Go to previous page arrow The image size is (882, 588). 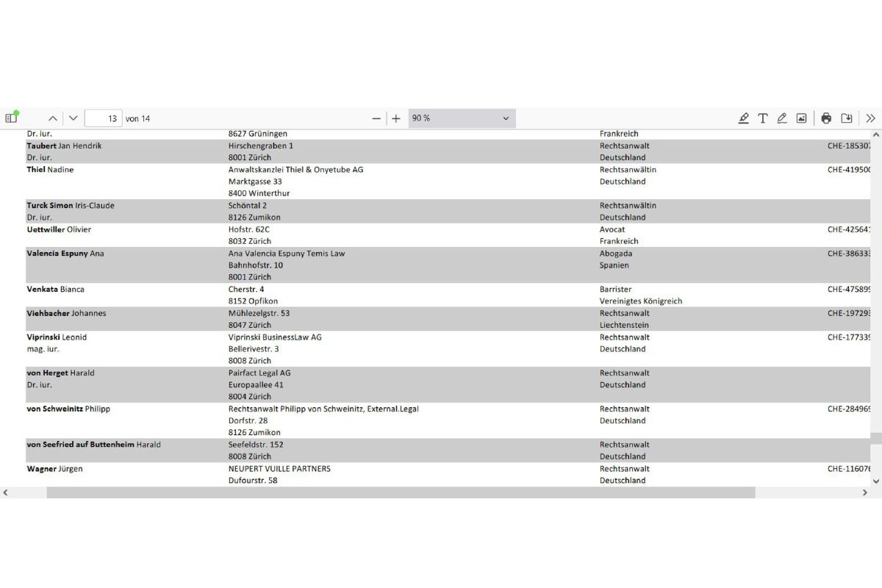pos(53,118)
